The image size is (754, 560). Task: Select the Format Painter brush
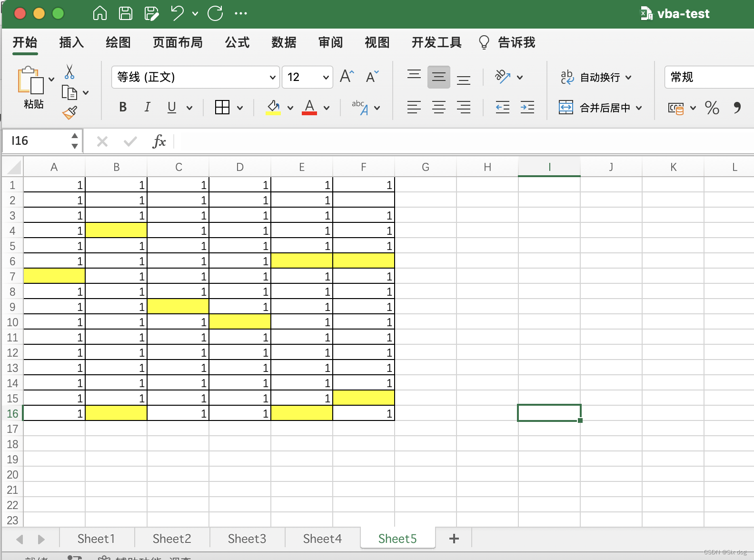69,113
